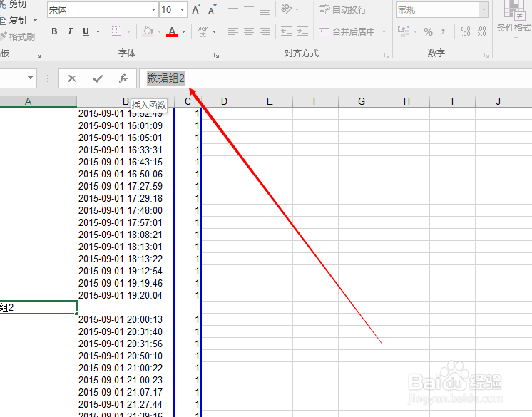Decrease indent
The height and width of the screenshot is (417, 532).
click(287, 31)
